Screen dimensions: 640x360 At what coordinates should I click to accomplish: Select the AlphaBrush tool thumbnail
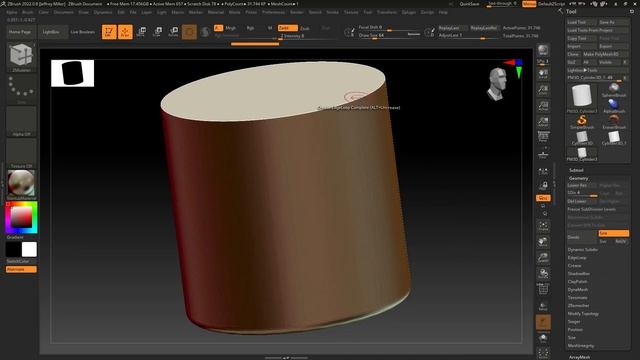pos(613,106)
